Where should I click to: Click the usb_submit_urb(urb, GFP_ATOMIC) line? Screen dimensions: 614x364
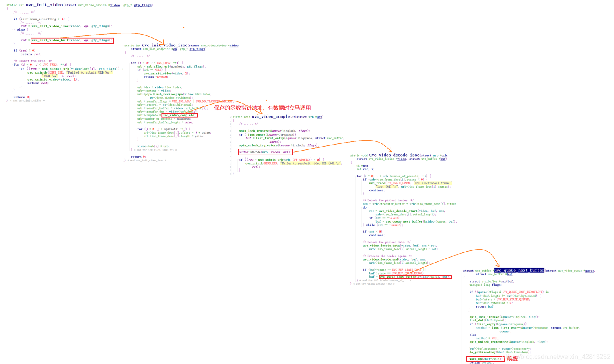pyautogui.click(x=282, y=160)
